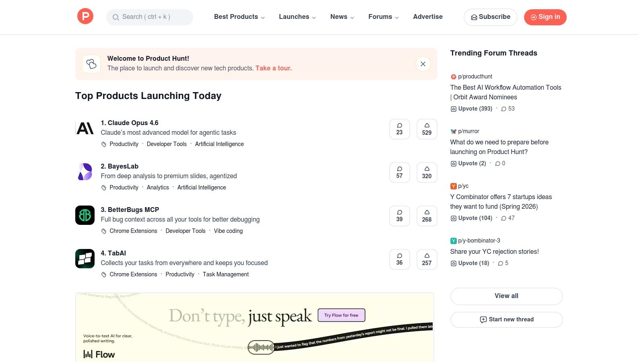Open Claude Opus 4.6 product logo
Screen dimensions: 644x362
85,128
